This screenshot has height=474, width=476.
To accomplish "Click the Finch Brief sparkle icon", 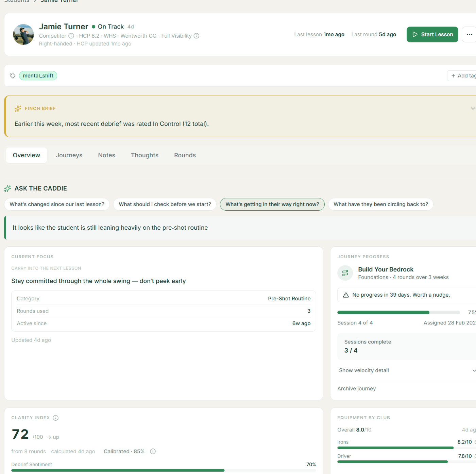I will 18,109.
